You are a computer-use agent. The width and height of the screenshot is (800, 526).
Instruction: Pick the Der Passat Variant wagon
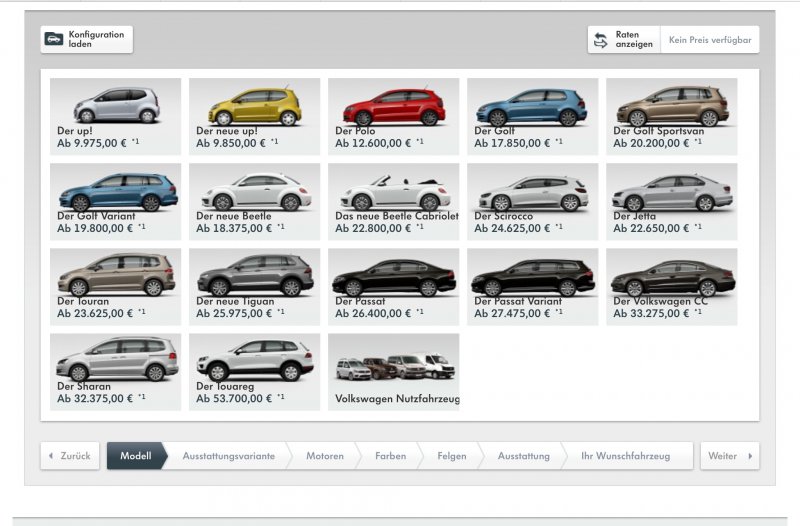pos(533,287)
